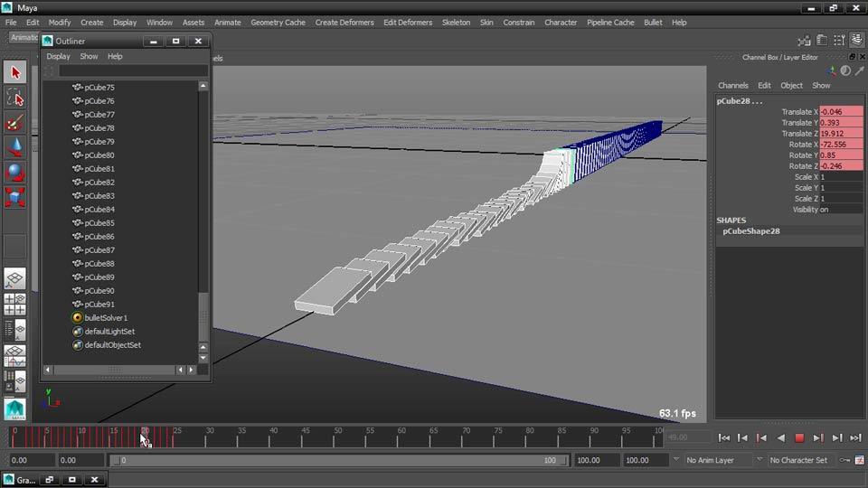The image size is (868, 488).
Task: Select the arrow Select tool in toolbox
Action: (x=14, y=71)
